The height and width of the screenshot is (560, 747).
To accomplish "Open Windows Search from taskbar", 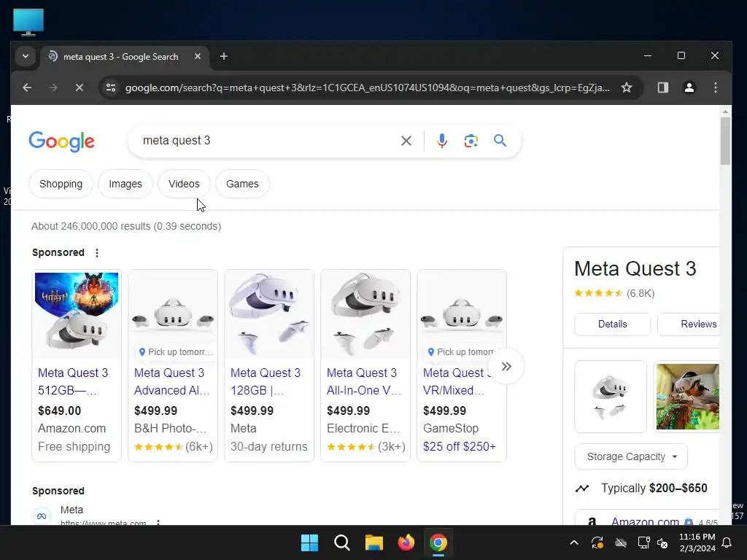I will [341, 542].
